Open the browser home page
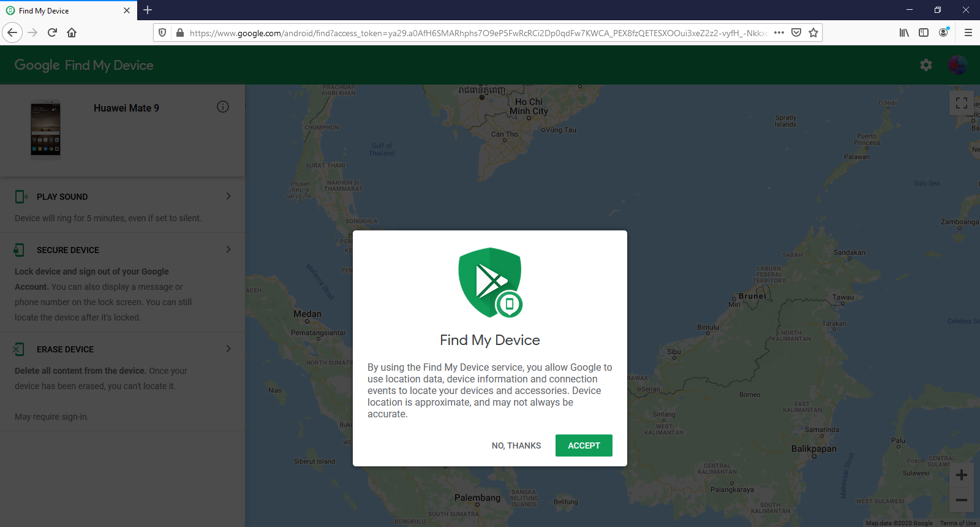The height and width of the screenshot is (527, 980). tap(72, 32)
